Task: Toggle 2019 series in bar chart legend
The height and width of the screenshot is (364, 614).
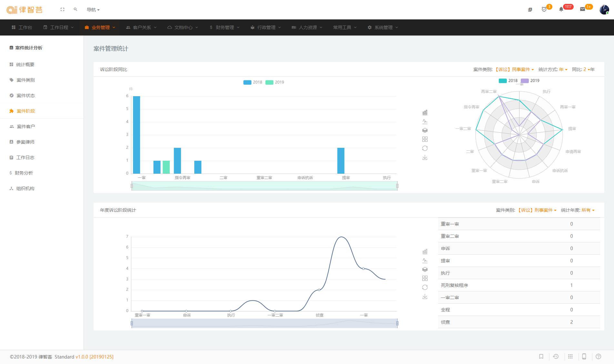Action: pyautogui.click(x=275, y=82)
